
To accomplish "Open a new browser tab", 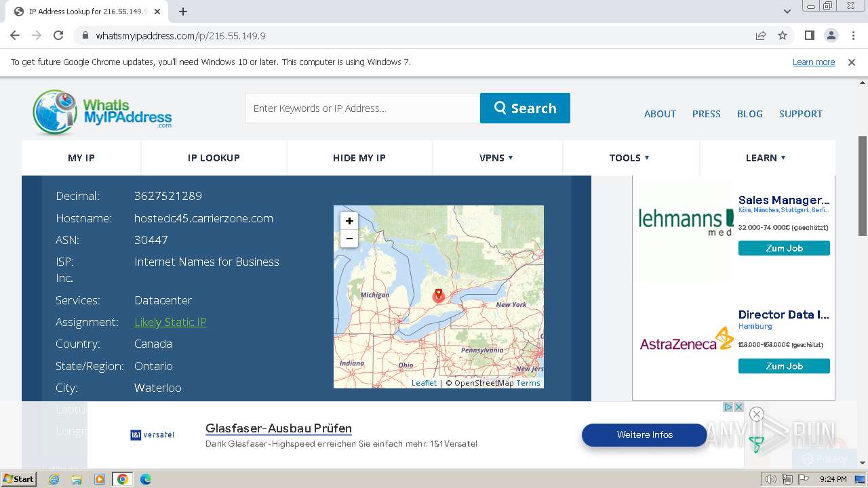I will pos(183,12).
